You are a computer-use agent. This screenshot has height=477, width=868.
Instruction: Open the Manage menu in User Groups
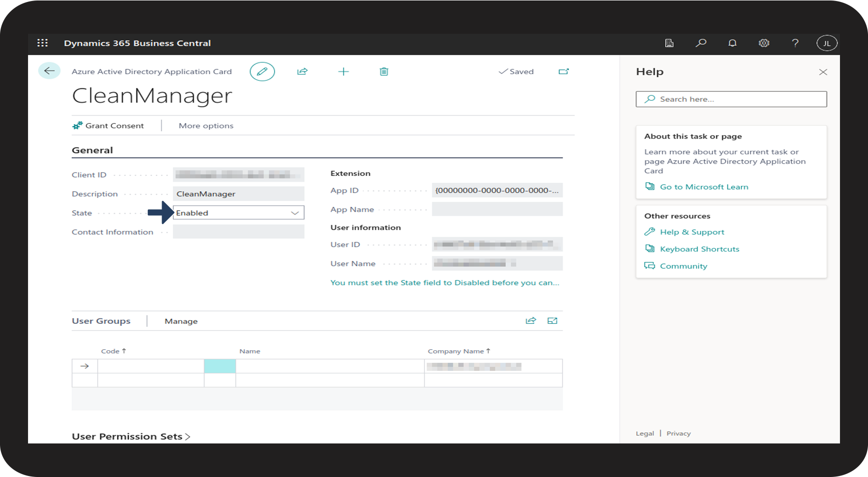point(181,321)
